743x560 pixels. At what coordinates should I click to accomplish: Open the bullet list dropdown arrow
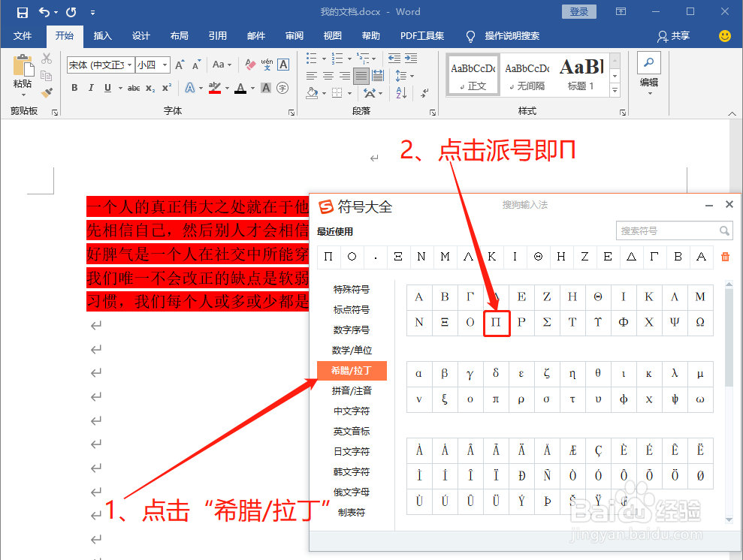point(324,59)
